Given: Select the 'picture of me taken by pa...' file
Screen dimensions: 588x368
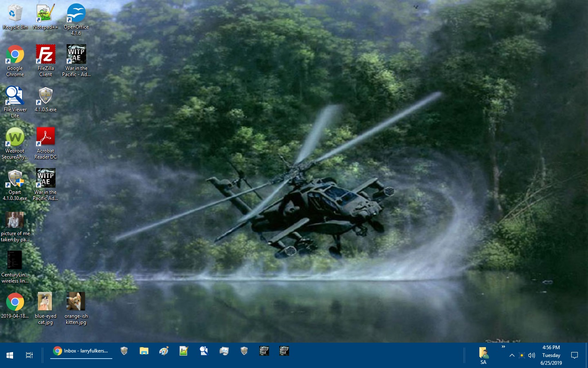Looking at the screenshot, I should tap(15, 227).
